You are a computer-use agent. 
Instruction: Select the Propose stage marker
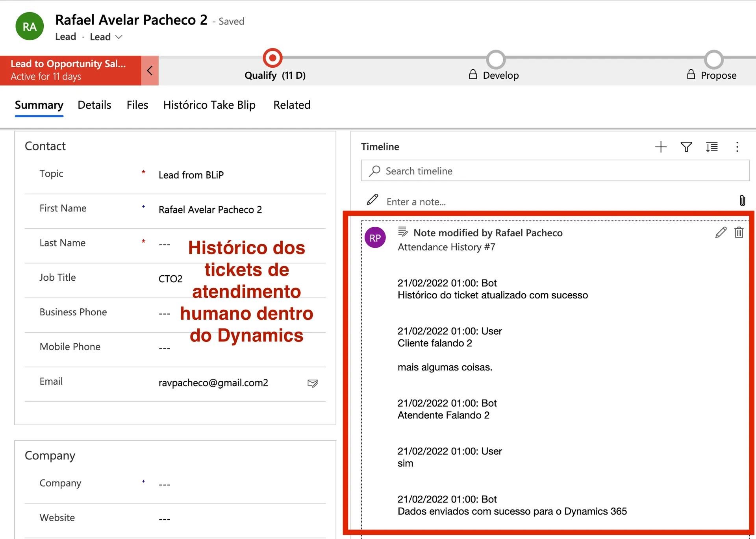pyautogui.click(x=713, y=59)
